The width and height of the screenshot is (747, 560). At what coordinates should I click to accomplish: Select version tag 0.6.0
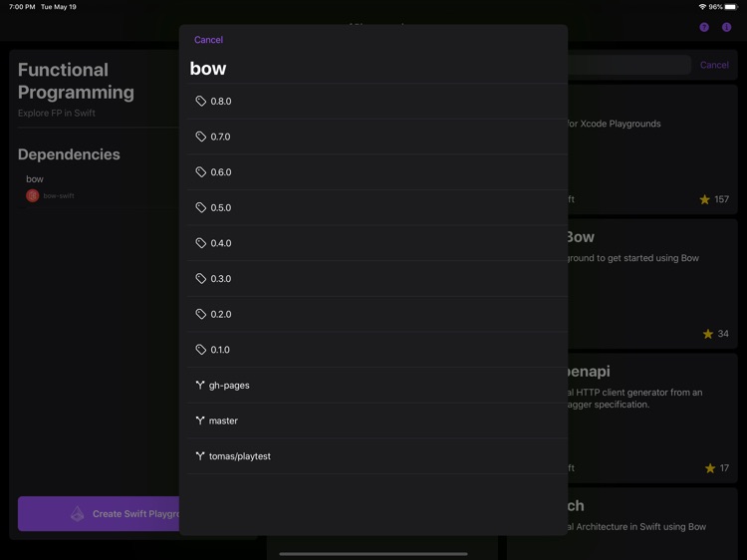click(377, 172)
